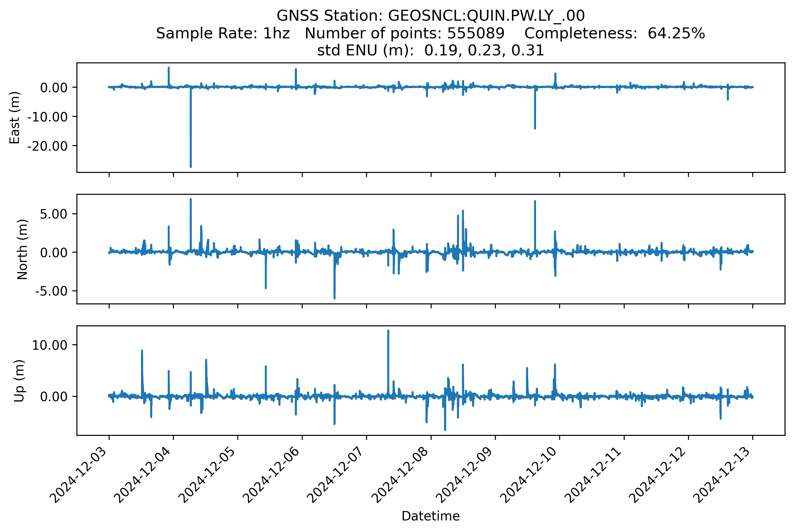This screenshot has width=794, height=532.
Task: Click the North (m) axis label
Action: tap(23, 249)
